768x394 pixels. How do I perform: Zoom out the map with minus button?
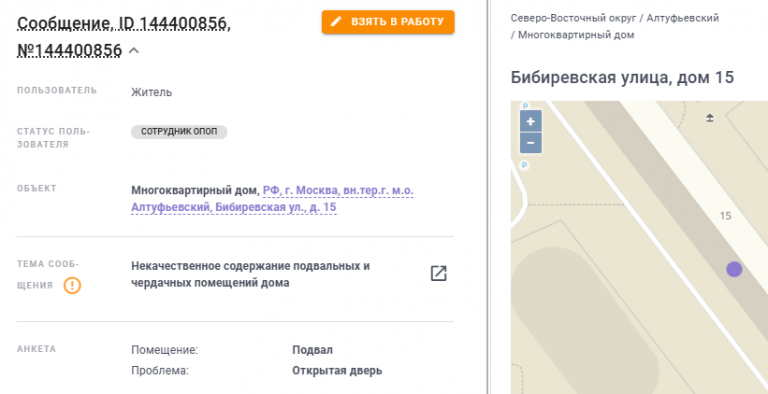click(530, 143)
